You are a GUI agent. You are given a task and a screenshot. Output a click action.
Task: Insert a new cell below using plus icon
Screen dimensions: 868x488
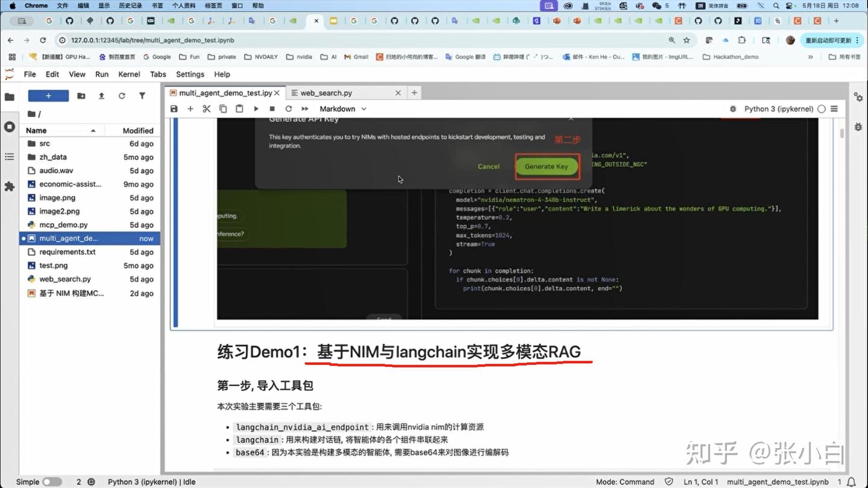click(x=190, y=109)
